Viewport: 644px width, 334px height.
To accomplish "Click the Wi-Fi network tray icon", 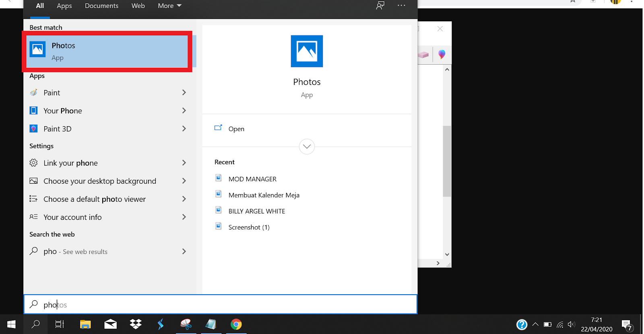I will point(560,324).
